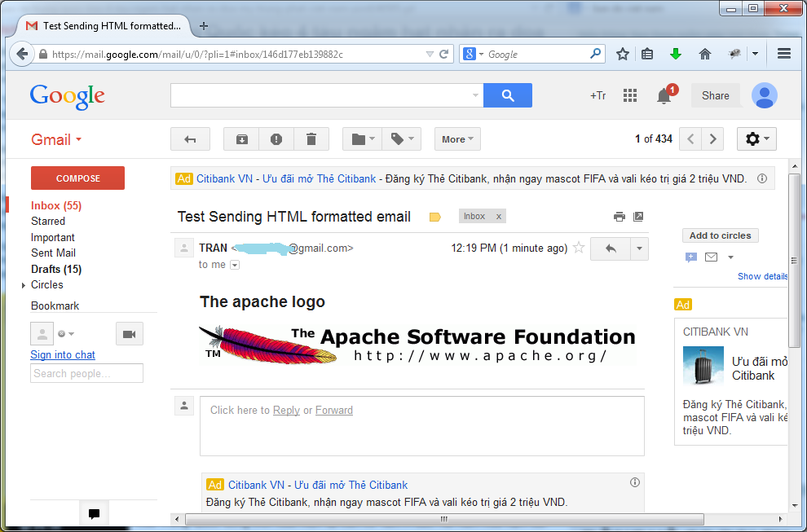Click the Forward link in reply box
Viewport: 807px width, 532px height.
(x=334, y=410)
